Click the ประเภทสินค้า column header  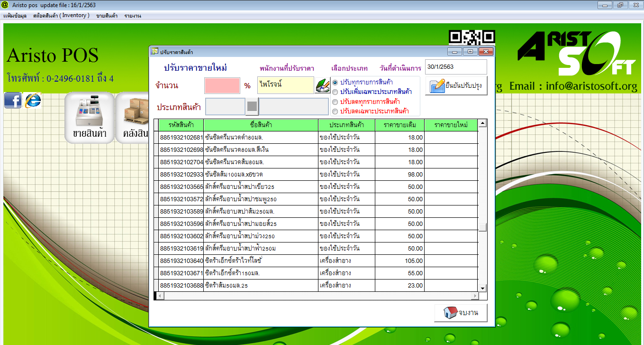(346, 125)
